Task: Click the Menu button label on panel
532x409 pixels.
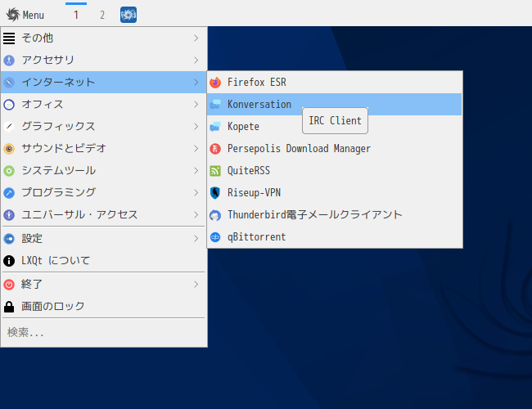Action: coord(34,15)
